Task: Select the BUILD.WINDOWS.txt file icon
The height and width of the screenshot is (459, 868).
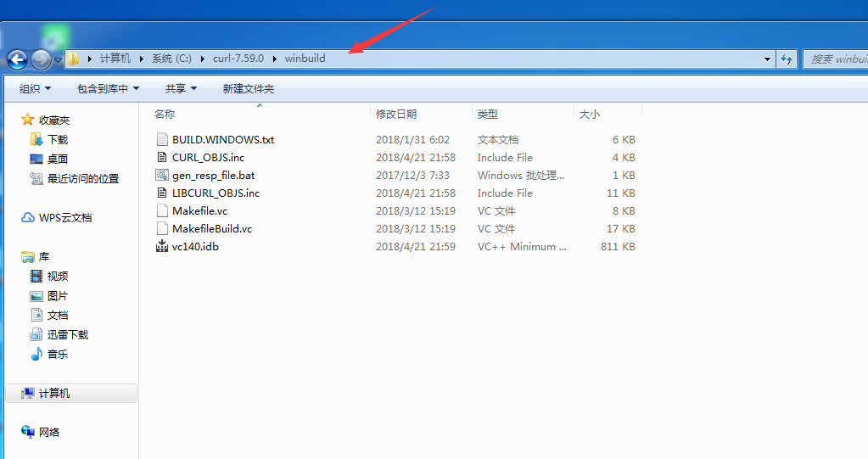Action: tap(162, 139)
